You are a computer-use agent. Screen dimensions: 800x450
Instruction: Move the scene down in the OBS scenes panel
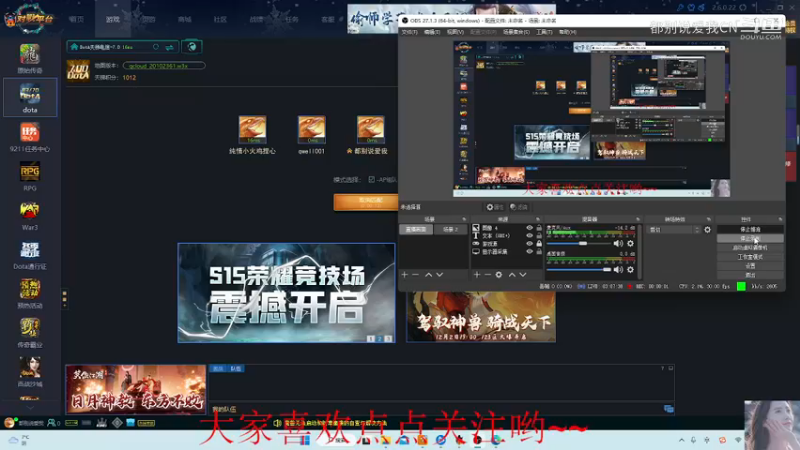pos(439,274)
